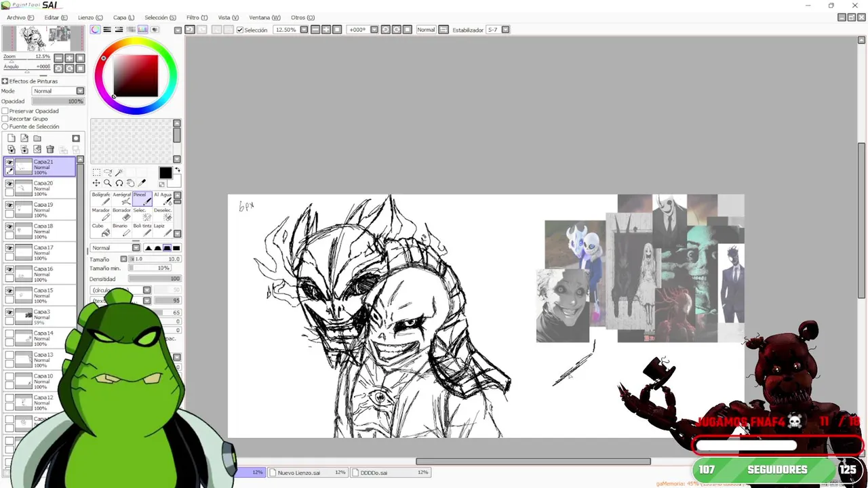The image size is (868, 488).
Task: Create a new normal layer
Action: tap(12, 138)
